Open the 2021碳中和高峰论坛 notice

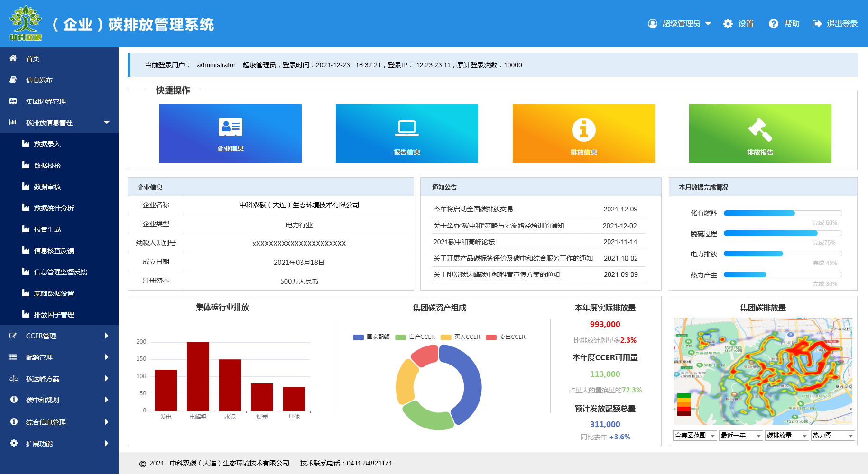(464, 242)
